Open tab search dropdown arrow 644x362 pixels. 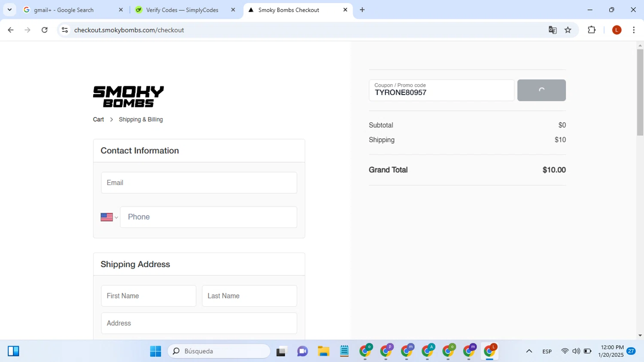9,9
